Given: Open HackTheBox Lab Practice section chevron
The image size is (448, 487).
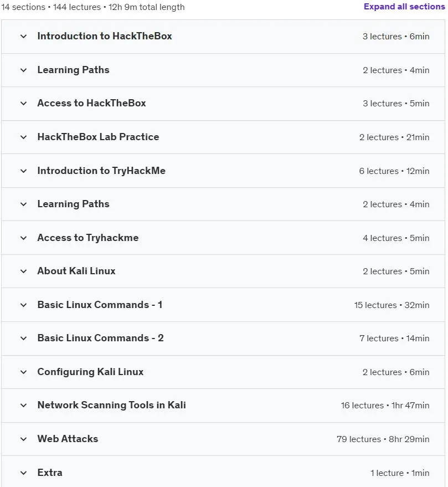Looking at the screenshot, I should pyautogui.click(x=23, y=137).
